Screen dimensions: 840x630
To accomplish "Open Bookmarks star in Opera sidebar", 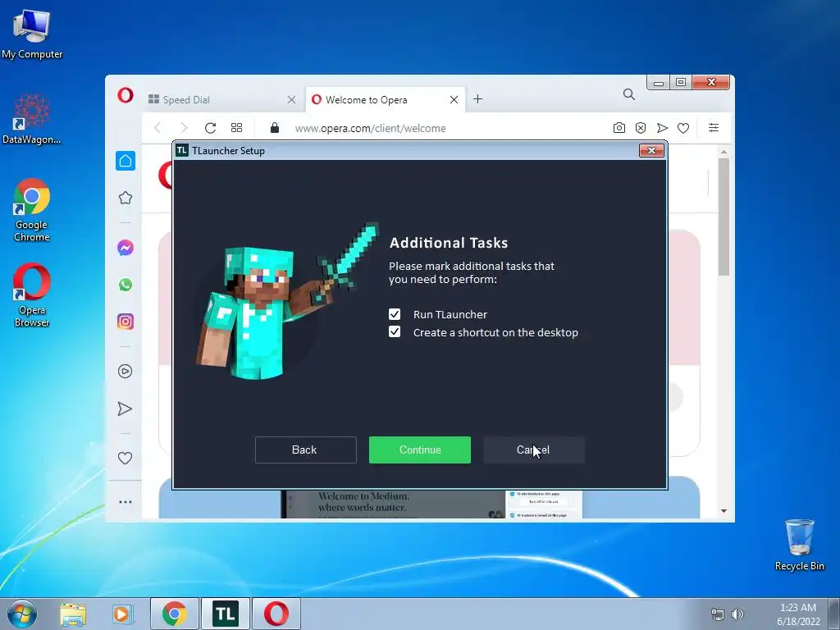I will point(126,198).
